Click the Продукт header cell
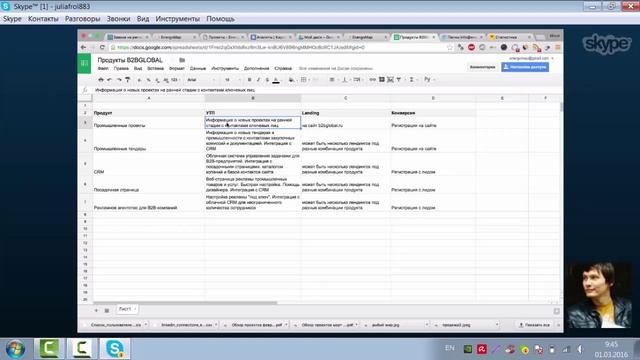 tap(149, 113)
